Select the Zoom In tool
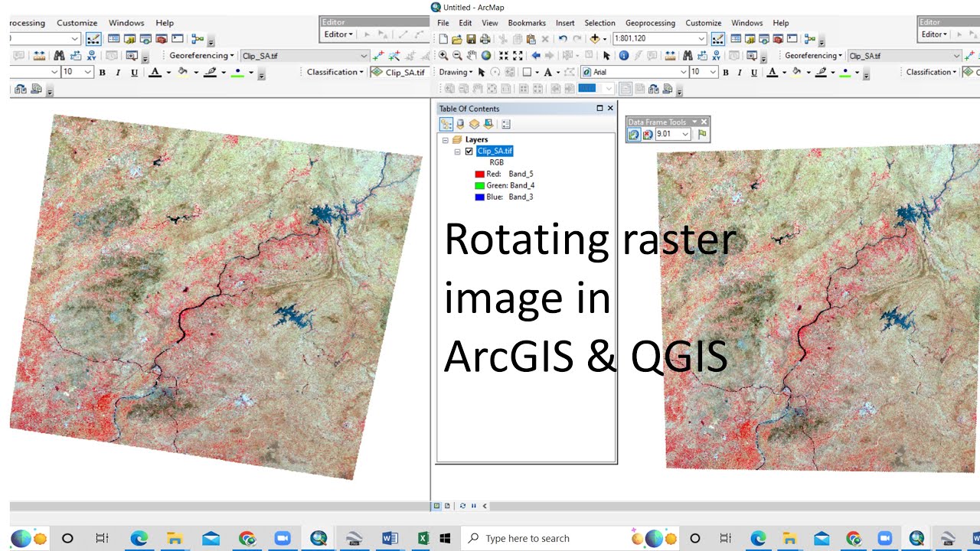The height and width of the screenshot is (551, 980). (443, 55)
